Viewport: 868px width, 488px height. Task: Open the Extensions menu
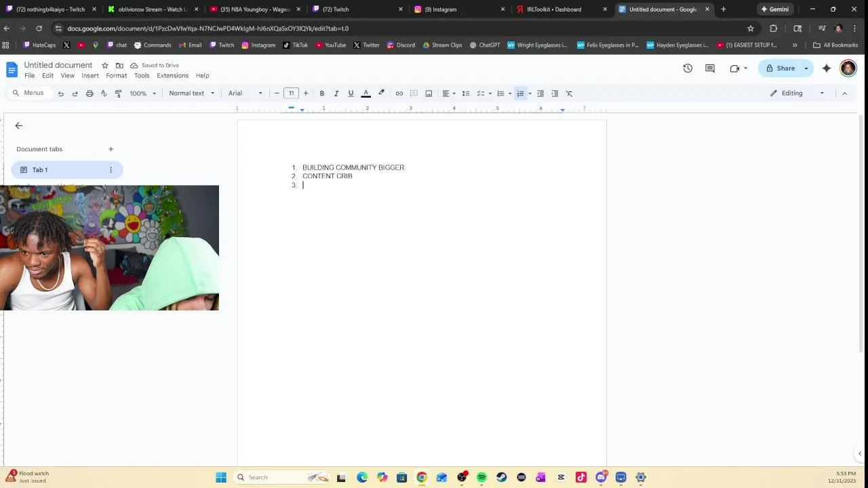pos(173,76)
